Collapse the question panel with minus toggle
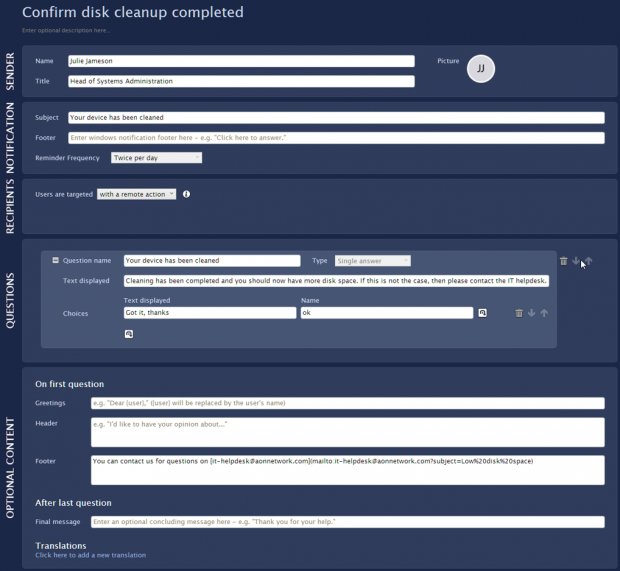 pos(56,261)
